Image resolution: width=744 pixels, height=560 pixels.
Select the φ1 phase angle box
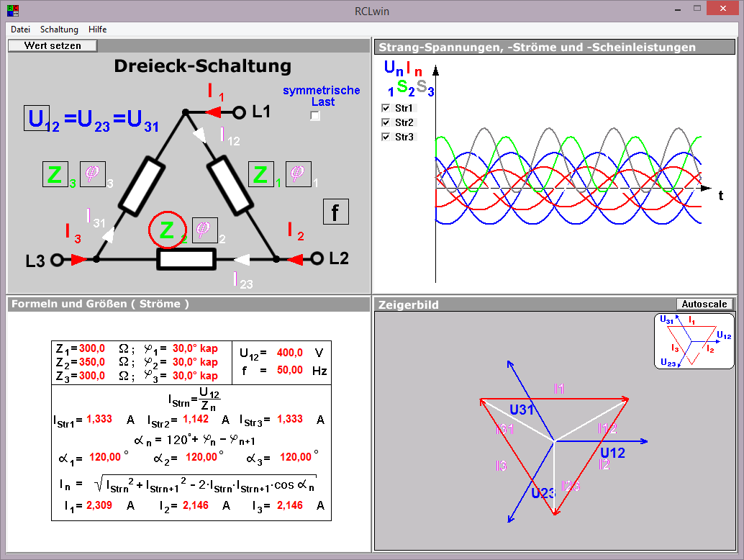(299, 174)
